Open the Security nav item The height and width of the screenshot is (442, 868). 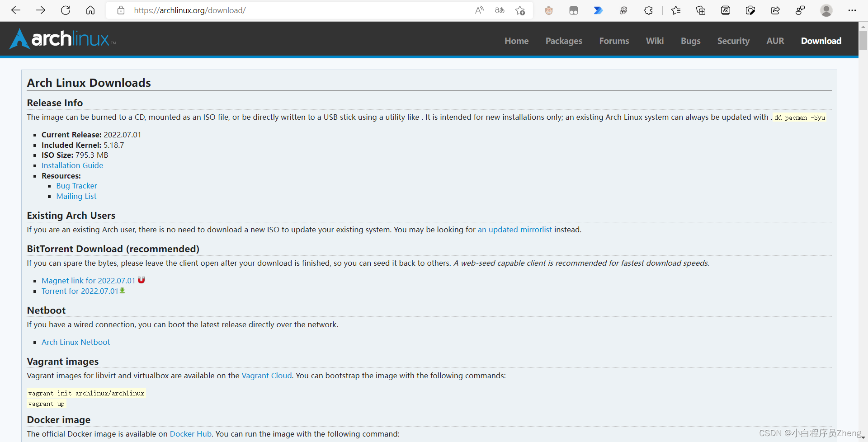click(733, 41)
